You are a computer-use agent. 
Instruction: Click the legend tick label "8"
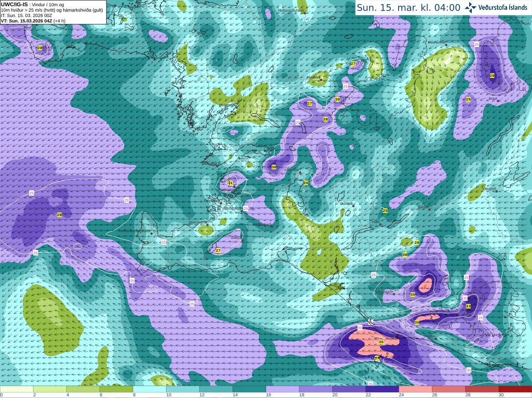tap(134, 395)
